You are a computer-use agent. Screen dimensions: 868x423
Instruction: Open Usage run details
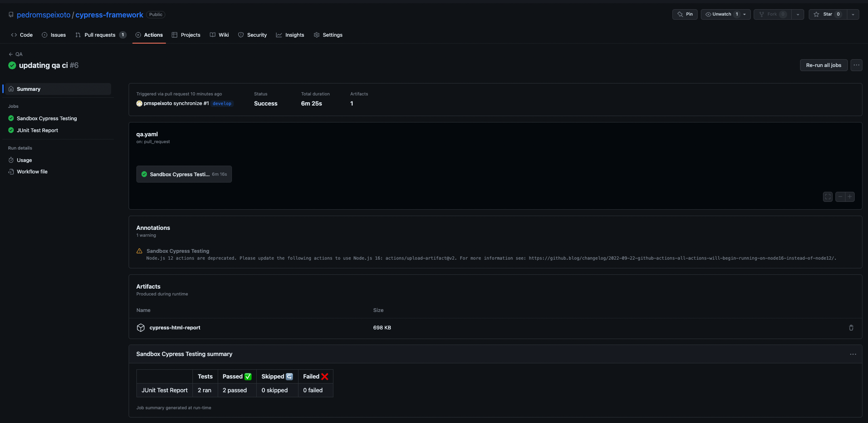click(24, 160)
